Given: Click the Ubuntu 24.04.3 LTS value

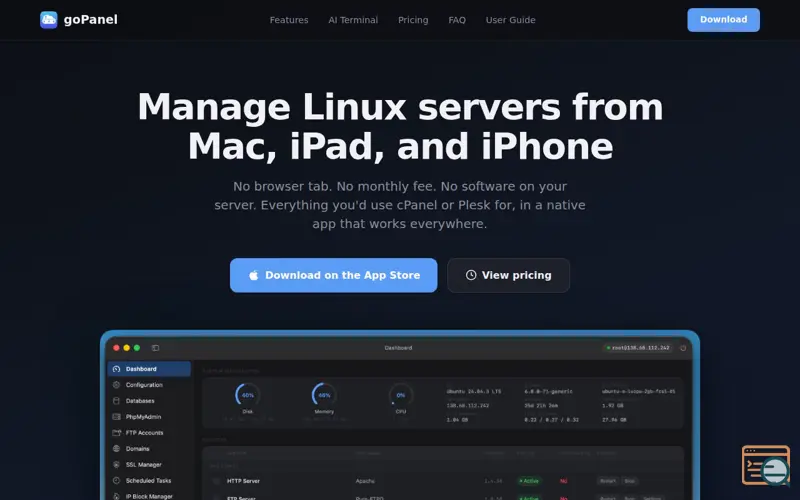Looking at the screenshot, I should tap(474, 391).
